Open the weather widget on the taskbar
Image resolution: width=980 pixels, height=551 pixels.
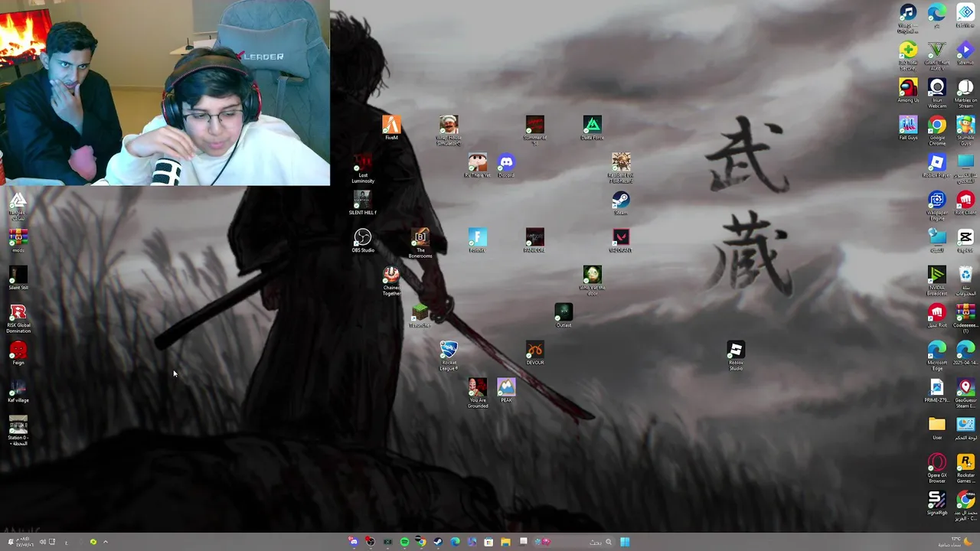[957, 542]
